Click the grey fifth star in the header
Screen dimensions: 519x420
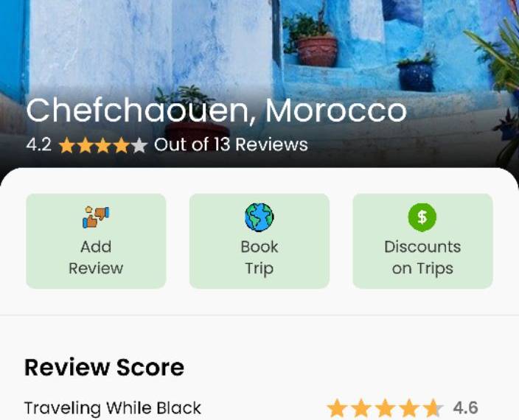click(x=139, y=145)
